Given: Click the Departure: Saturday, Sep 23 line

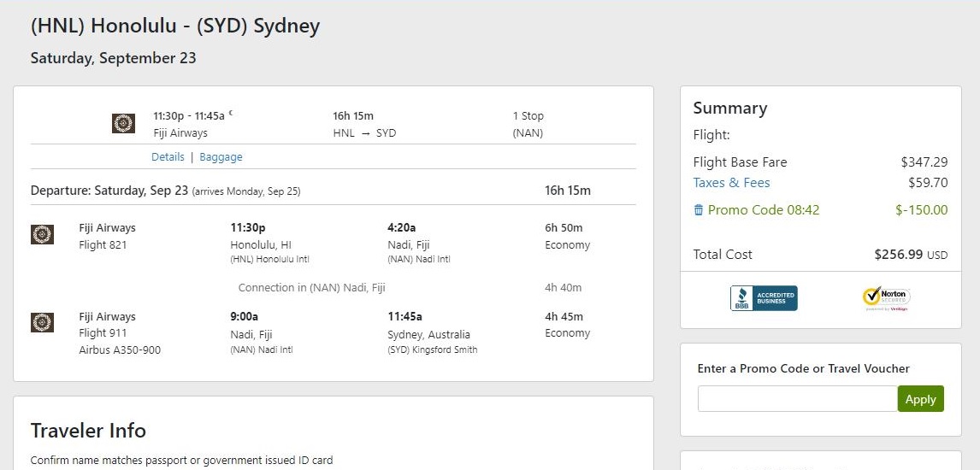Looking at the screenshot, I should tap(166, 191).
